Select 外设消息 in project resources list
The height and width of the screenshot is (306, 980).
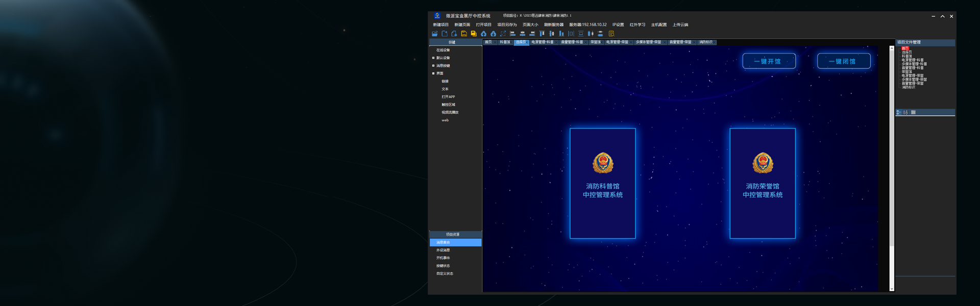[x=443, y=250]
